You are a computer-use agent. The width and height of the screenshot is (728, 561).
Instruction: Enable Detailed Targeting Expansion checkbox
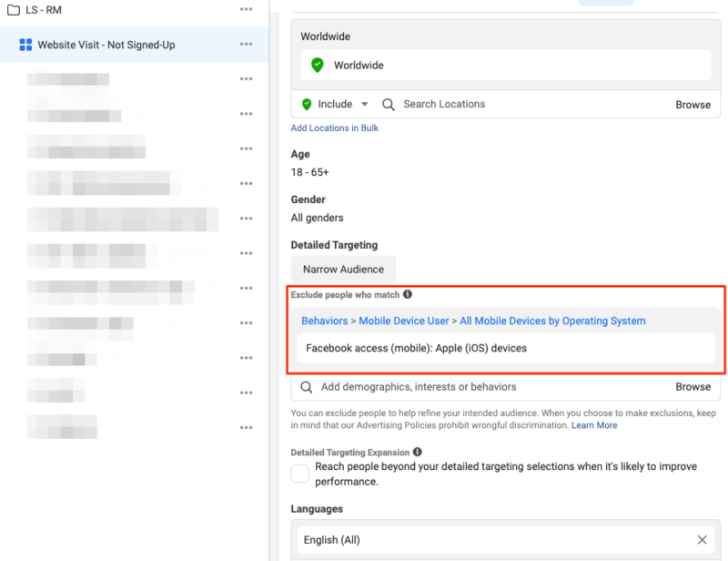[x=299, y=474]
